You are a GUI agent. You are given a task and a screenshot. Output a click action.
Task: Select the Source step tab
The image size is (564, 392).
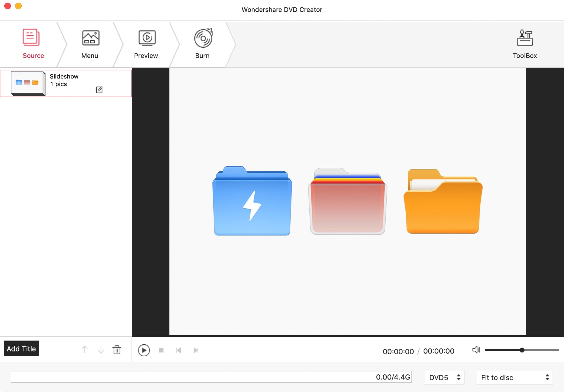pyautogui.click(x=33, y=44)
